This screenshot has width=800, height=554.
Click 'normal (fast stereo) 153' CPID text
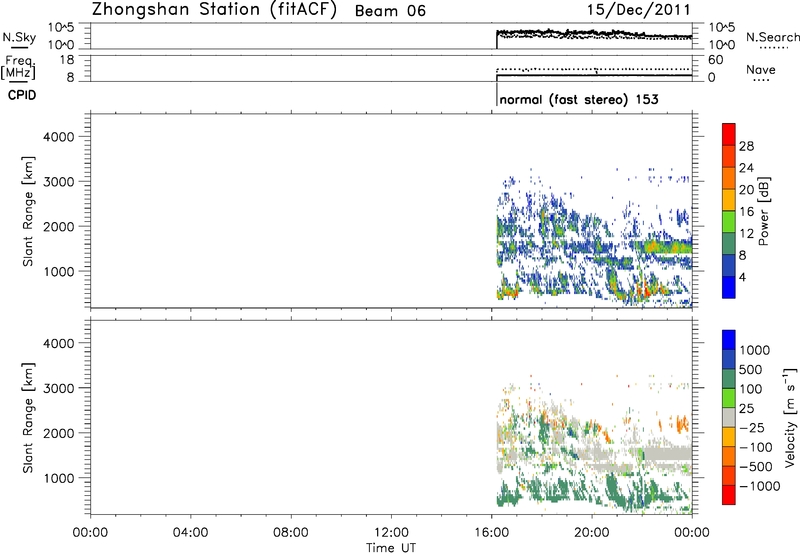click(579, 99)
